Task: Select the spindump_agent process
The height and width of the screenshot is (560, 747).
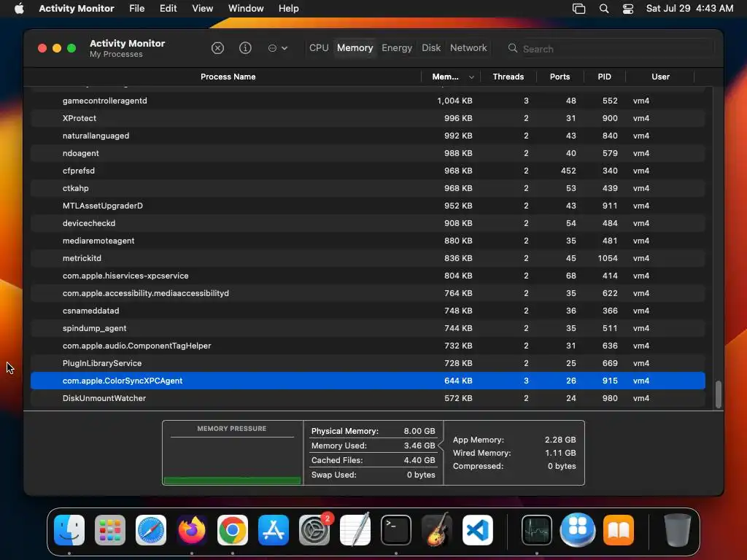Action: coord(368,328)
